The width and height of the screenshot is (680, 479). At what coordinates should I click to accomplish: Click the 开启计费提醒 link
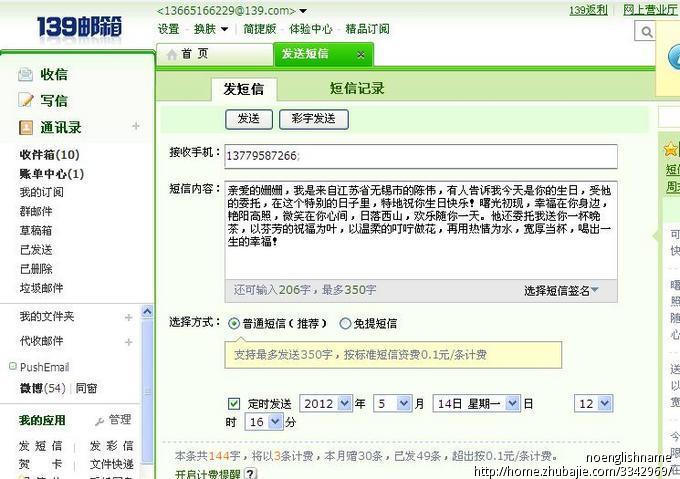(208, 474)
